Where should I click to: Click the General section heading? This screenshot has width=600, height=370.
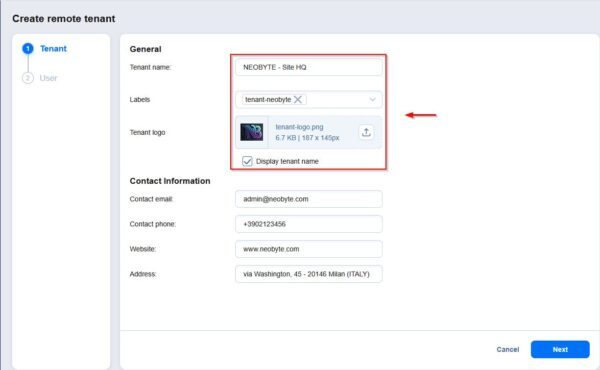tap(145, 49)
